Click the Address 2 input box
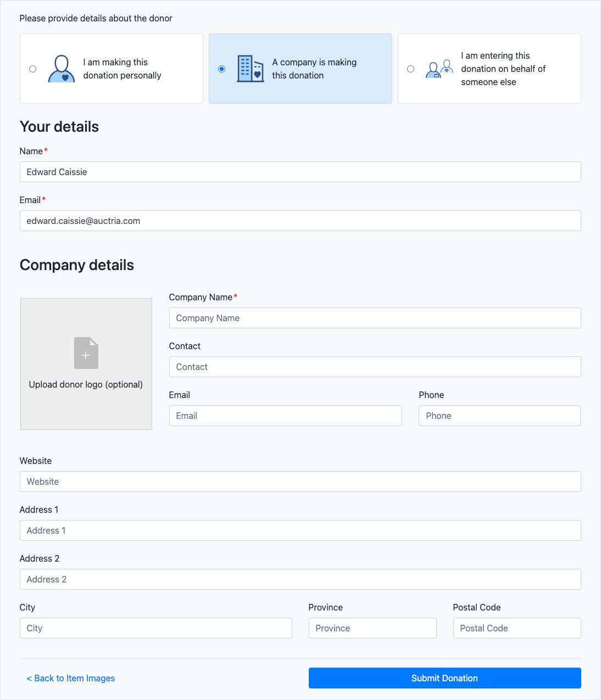Screen dimensions: 601x700 [x=300, y=580]
